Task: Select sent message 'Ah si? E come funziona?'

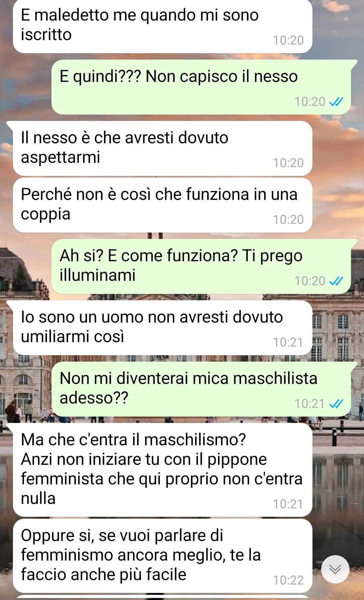Action: [x=201, y=266]
